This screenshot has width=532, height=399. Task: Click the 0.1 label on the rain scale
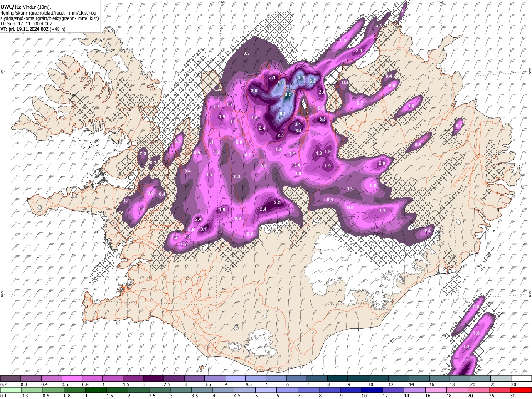[3, 396]
